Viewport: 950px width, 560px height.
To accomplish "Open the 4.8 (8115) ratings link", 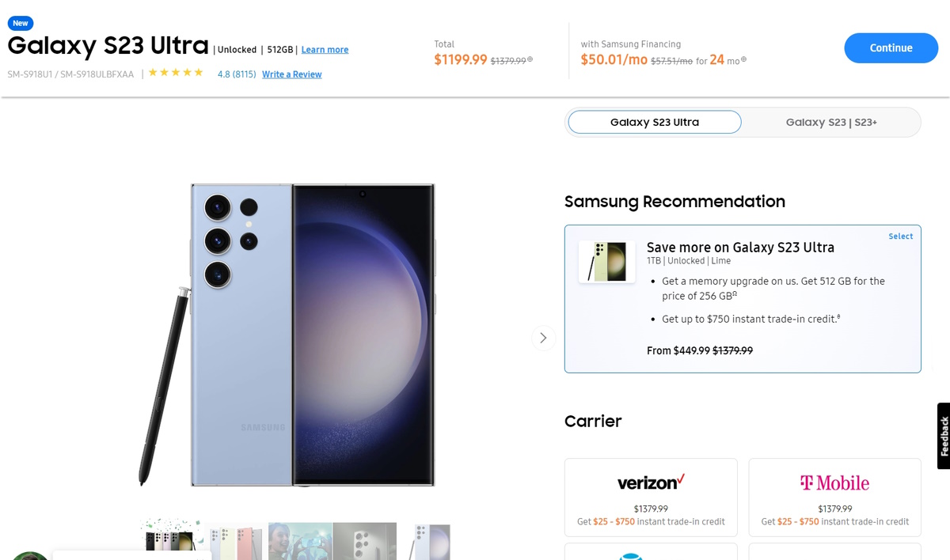I will pos(237,74).
